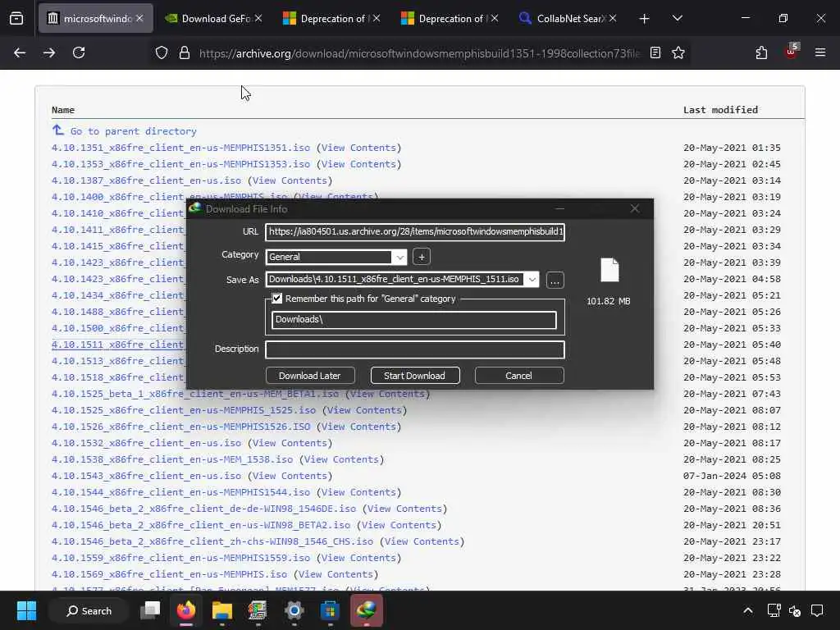Open Task View on taskbar

(x=150, y=610)
